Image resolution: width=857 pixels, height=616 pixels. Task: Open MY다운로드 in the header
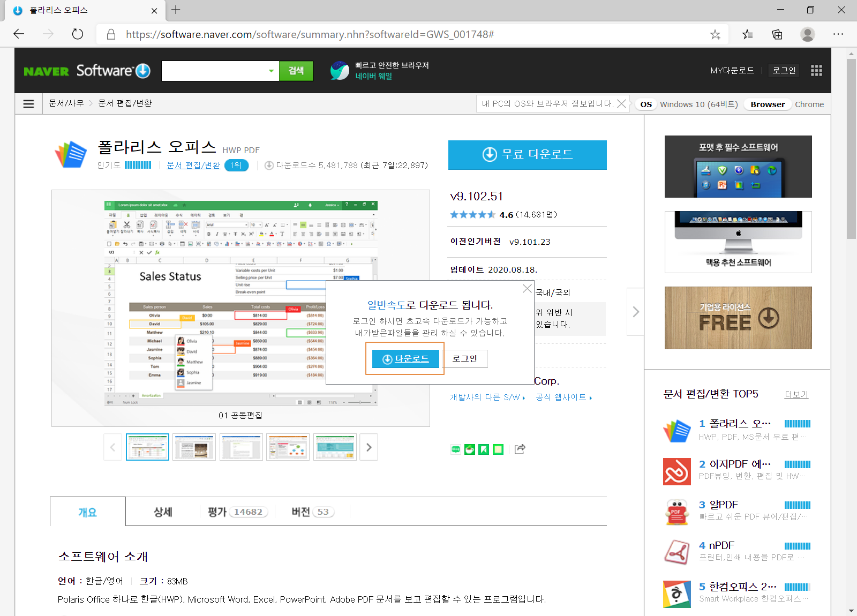click(x=732, y=71)
